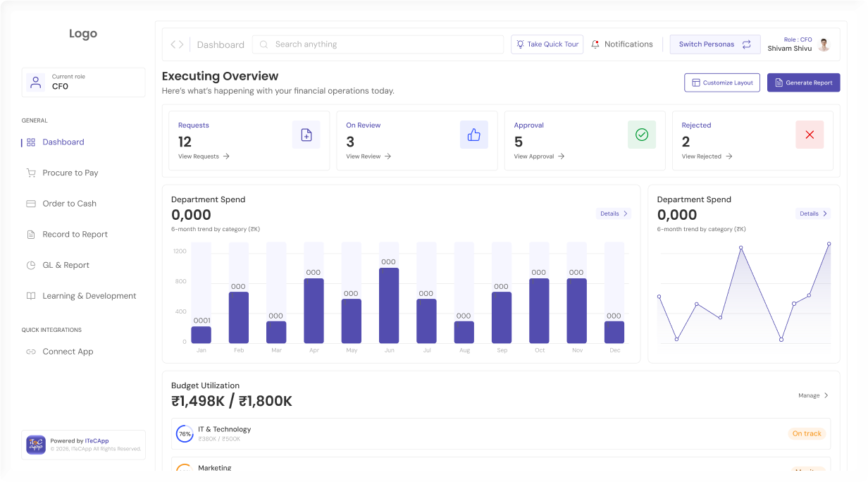Click the Dashboard breadcrumb text in the header

(221, 45)
